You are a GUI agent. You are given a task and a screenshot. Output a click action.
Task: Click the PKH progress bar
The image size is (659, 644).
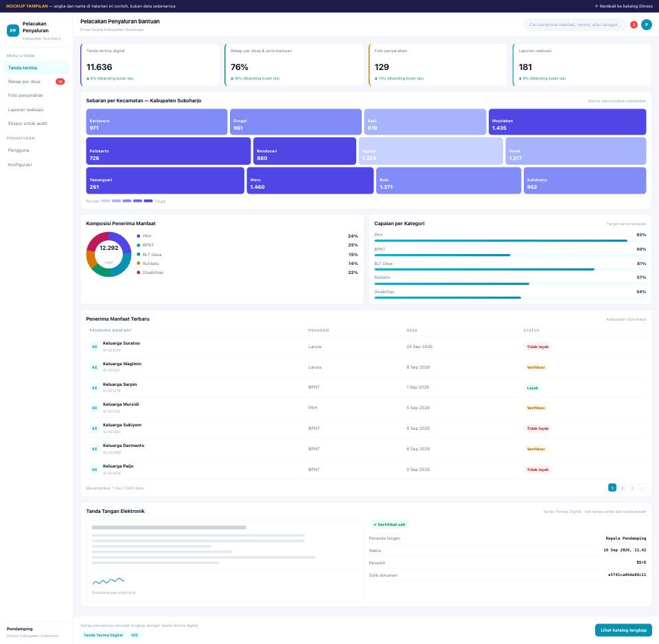click(x=510, y=241)
